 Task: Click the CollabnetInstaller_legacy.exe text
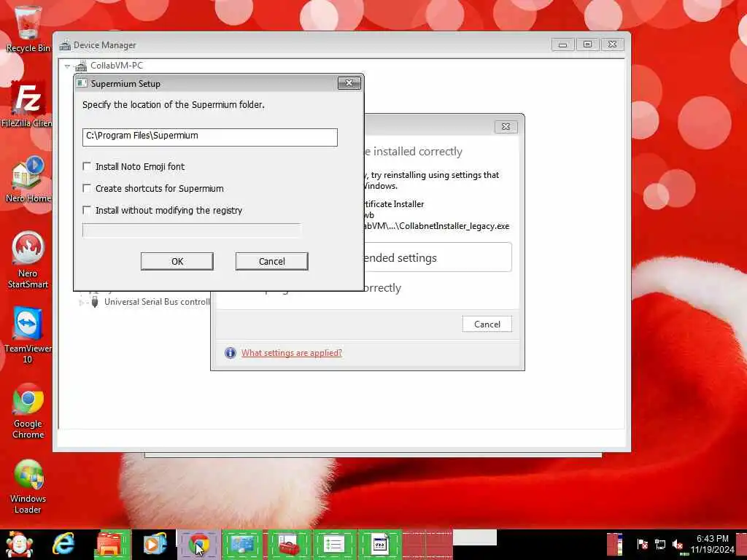(x=454, y=226)
